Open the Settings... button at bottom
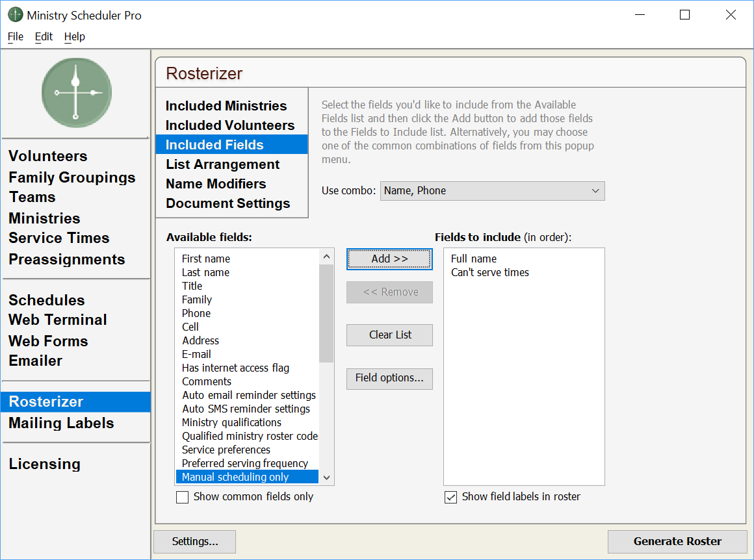This screenshot has width=754, height=560. point(194,541)
